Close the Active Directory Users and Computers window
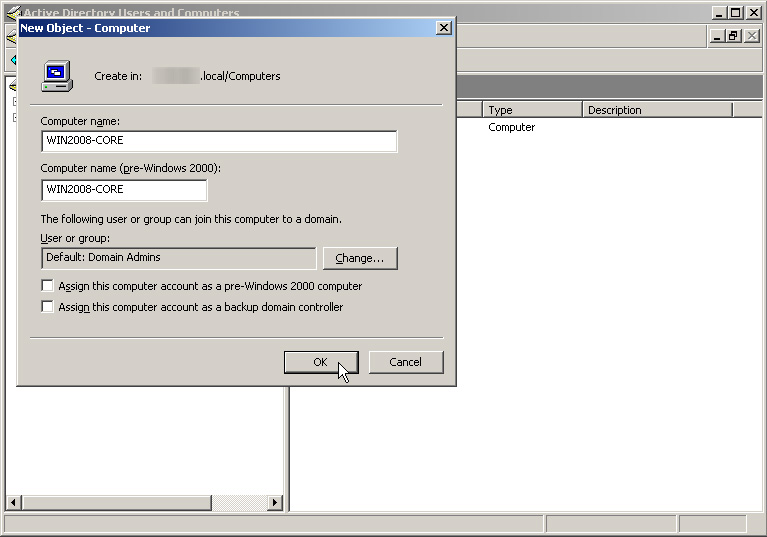767x537 pixels. 754,13
